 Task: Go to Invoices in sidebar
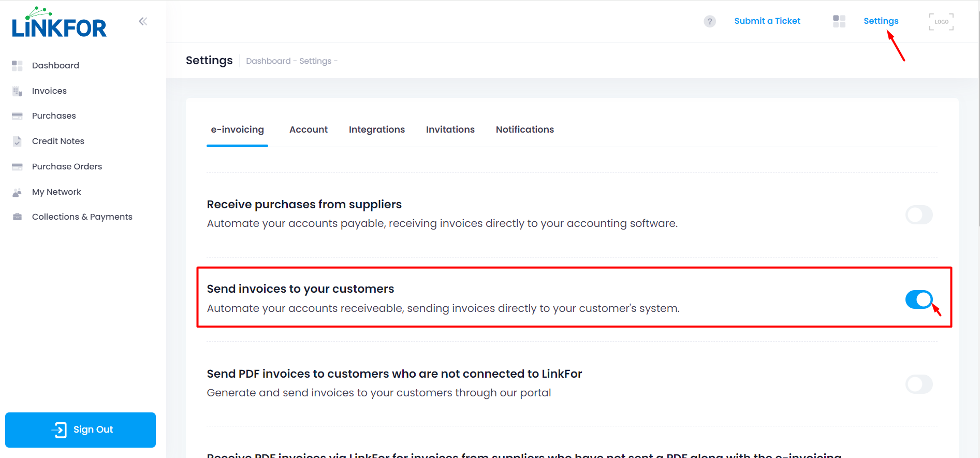pos(49,91)
